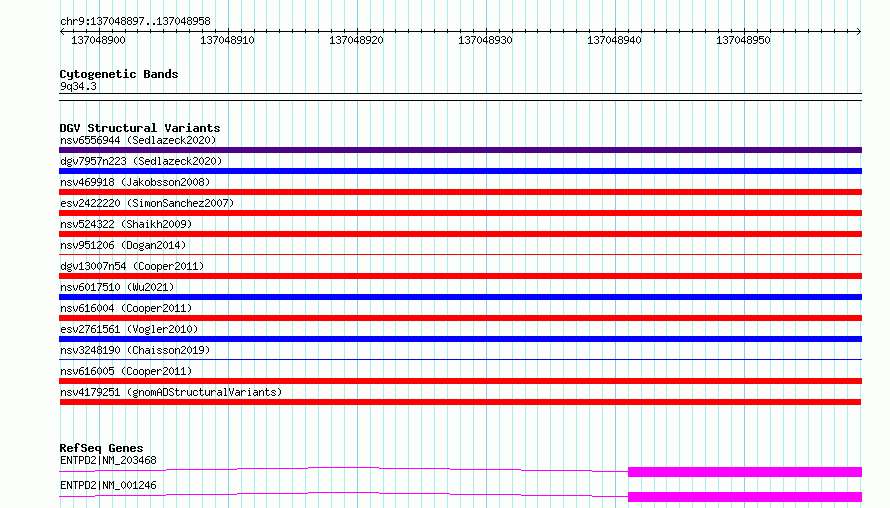The height and width of the screenshot is (508, 890).
Task: Click ruler position 137048910
Action: tap(227, 40)
